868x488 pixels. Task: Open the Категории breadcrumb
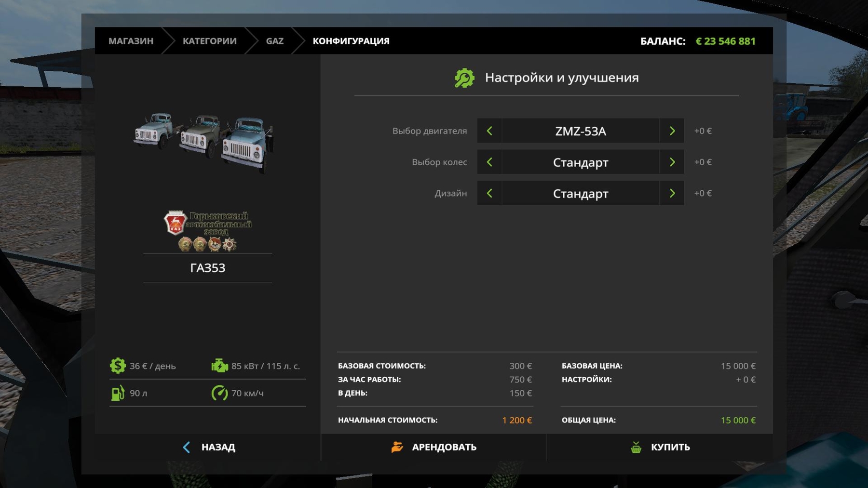pos(209,41)
